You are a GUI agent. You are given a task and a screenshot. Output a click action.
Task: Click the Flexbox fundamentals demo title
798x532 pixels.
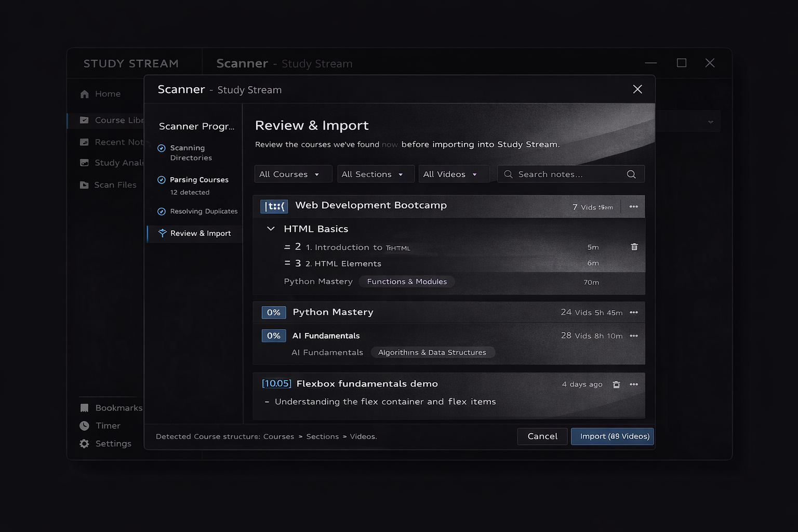coord(367,383)
